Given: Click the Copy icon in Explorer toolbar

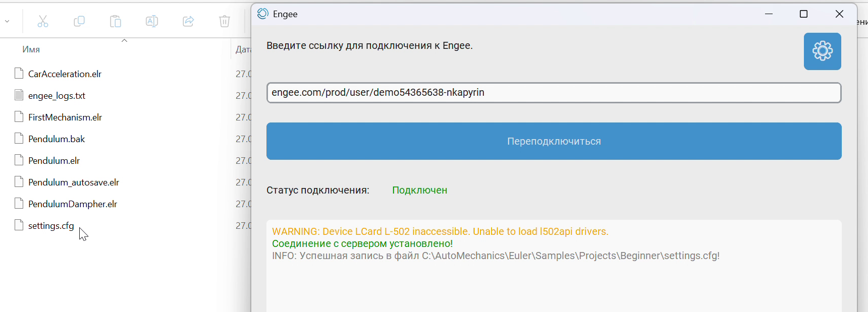Looking at the screenshot, I should click(x=79, y=21).
